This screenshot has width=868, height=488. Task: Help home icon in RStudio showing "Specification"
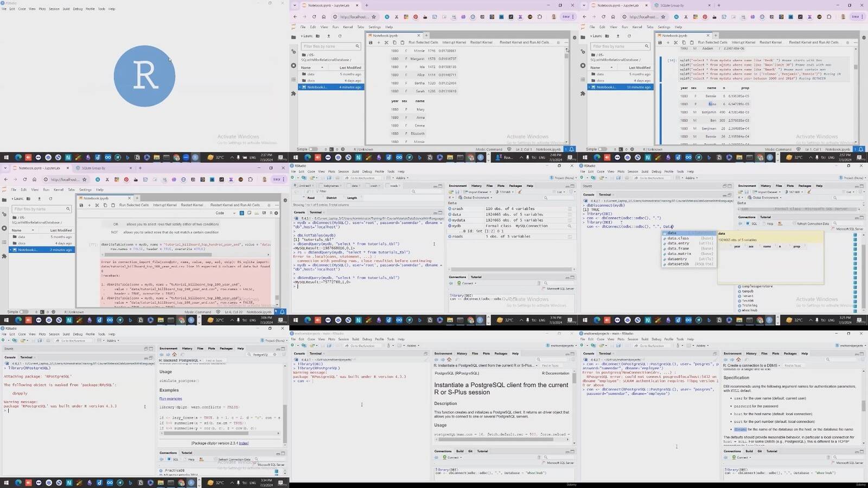[738, 359]
